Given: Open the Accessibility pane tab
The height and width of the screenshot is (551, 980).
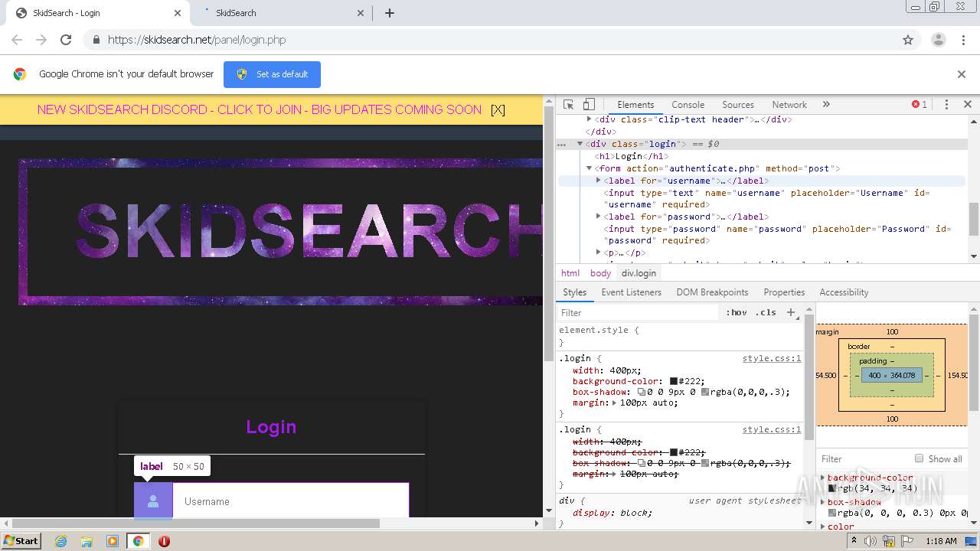Looking at the screenshot, I should pyautogui.click(x=844, y=292).
